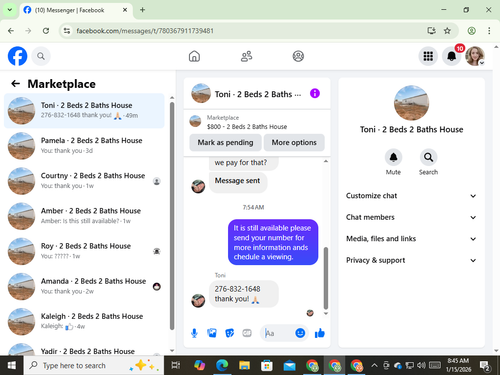Viewport: 500px width, 375px height.
Task: Open the Facebook logo home link
Action: click(17, 56)
